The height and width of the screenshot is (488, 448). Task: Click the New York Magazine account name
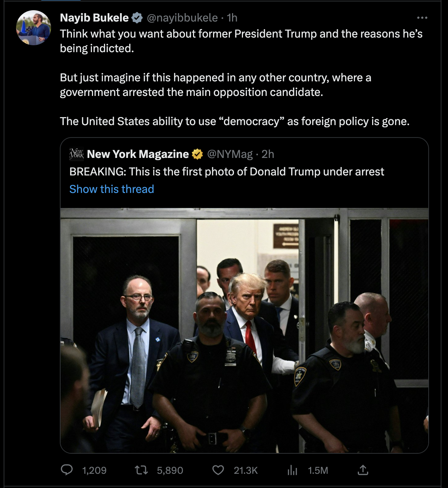[138, 154]
